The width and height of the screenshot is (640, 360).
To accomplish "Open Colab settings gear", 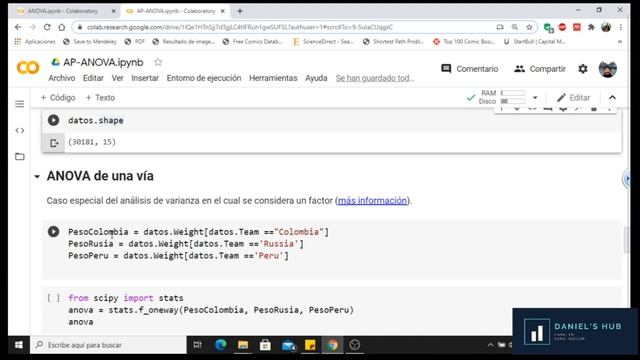I will (583, 69).
